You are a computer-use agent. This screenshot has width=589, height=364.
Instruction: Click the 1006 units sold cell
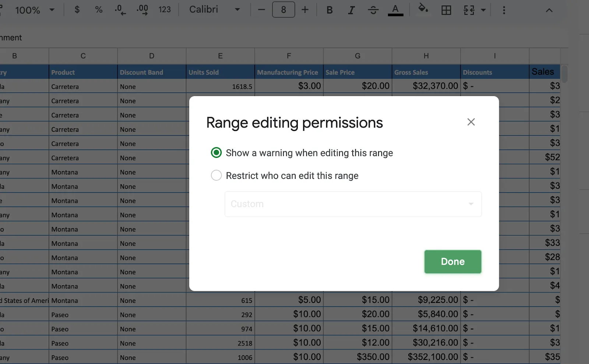coord(220,357)
